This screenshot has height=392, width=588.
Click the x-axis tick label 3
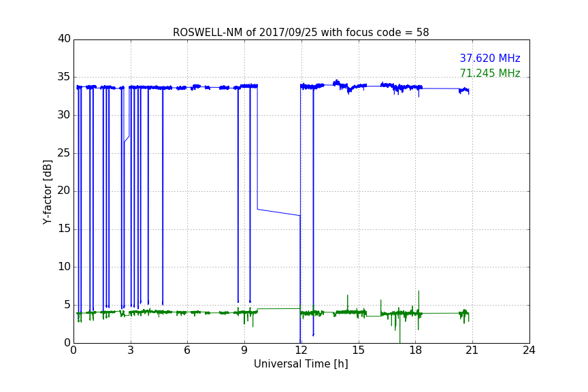(x=131, y=350)
